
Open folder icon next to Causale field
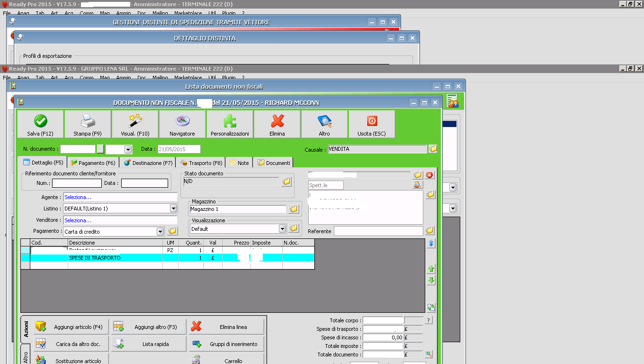click(433, 149)
